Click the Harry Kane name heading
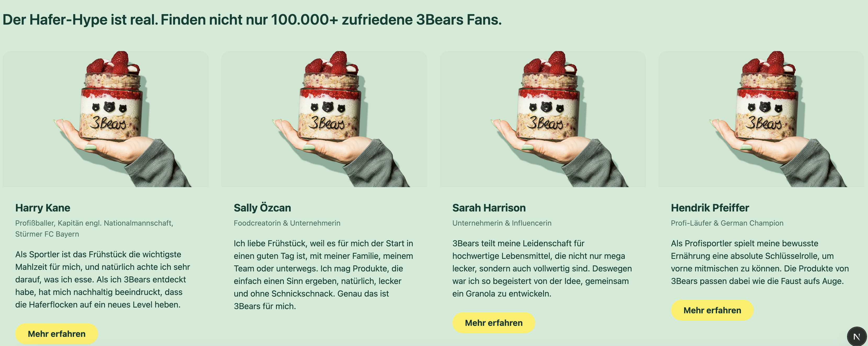The height and width of the screenshot is (346, 868). coord(43,208)
